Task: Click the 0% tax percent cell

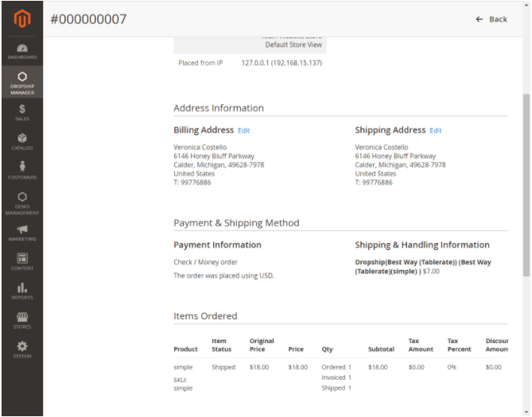Action: [452, 367]
